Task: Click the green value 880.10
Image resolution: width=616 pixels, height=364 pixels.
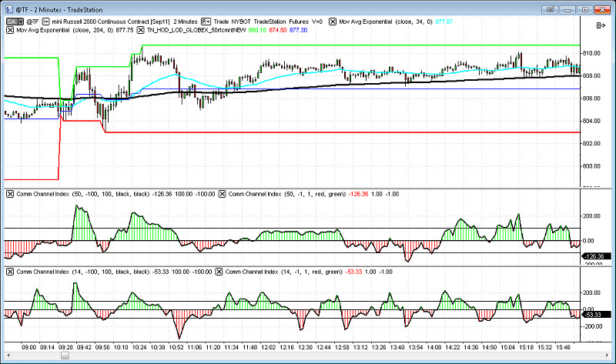Action: coord(257,30)
